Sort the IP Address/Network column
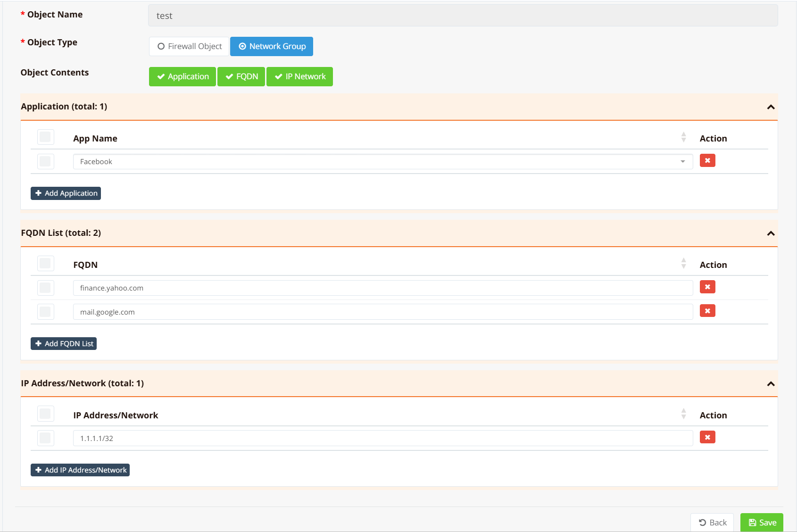 tap(683, 415)
